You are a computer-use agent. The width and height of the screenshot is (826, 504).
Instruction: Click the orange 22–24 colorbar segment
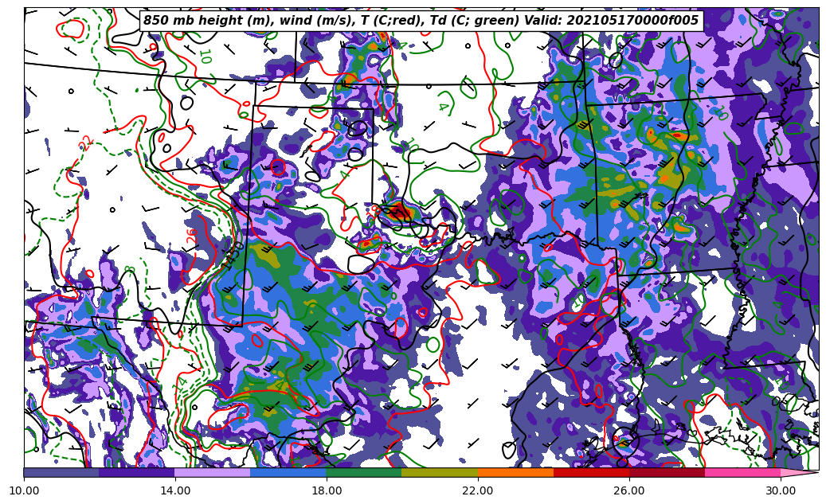coord(515,472)
